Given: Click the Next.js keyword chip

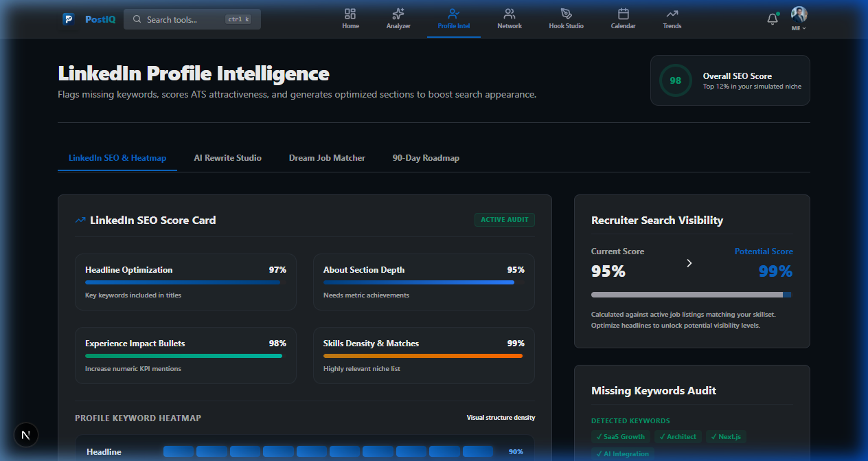Looking at the screenshot, I should pos(726,436).
